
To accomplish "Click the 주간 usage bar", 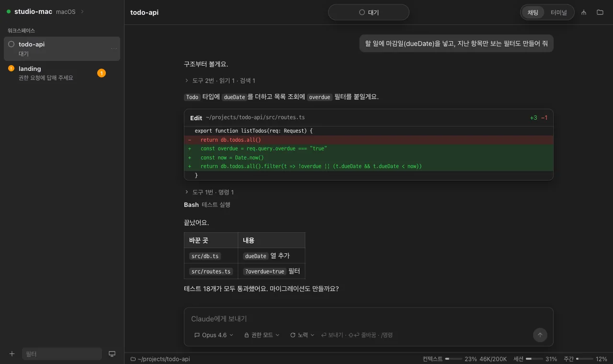I will pyautogui.click(x=584, y=359).
